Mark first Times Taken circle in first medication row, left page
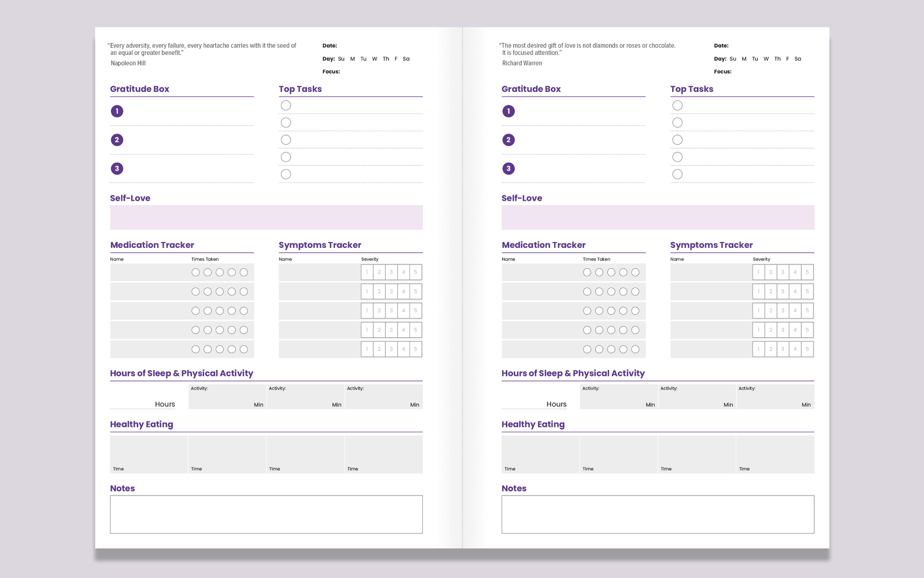 pyautogui.click(x=196, y=273)
